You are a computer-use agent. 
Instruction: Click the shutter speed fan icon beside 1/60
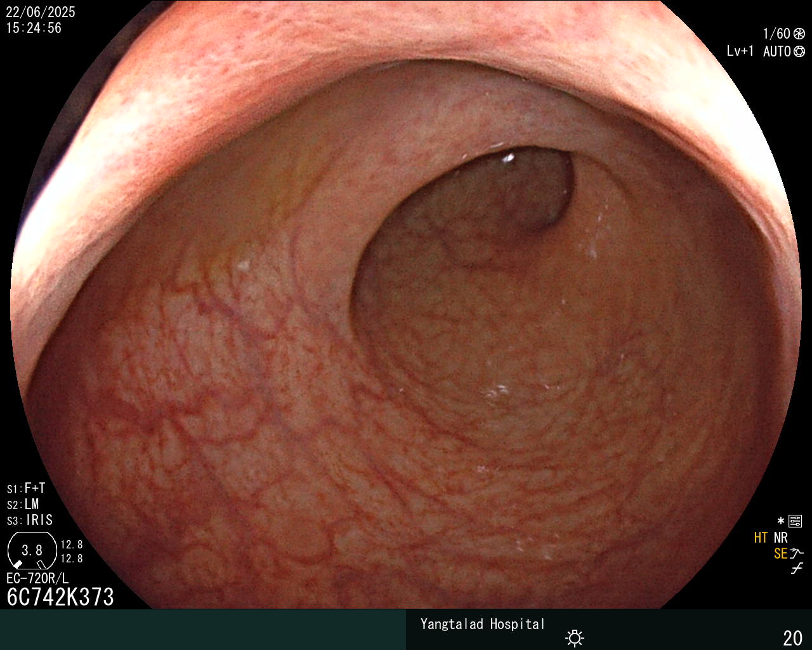(x=799, y=34)
